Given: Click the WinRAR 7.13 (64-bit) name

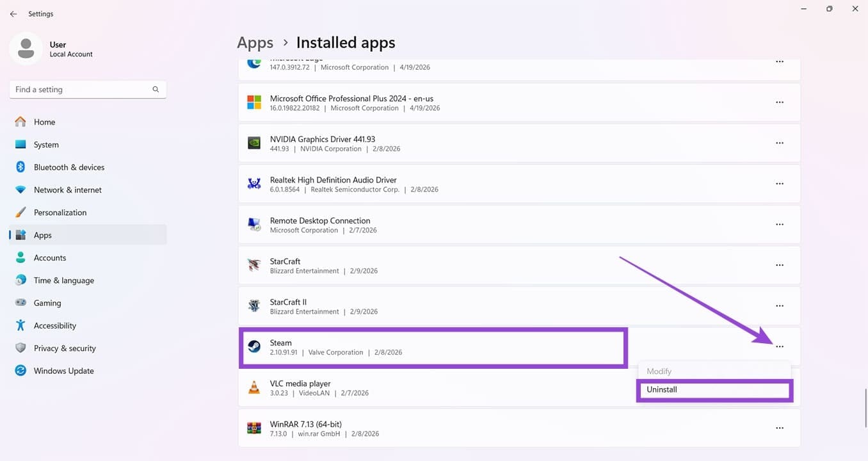Looking at the screenshot, I should pyautogui.click(x=306, y=425).
